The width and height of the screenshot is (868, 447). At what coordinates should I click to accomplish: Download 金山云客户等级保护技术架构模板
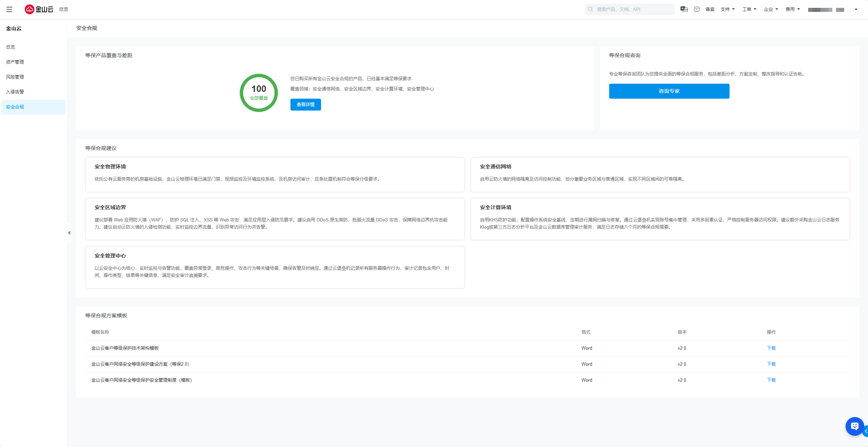click(771, 348)
